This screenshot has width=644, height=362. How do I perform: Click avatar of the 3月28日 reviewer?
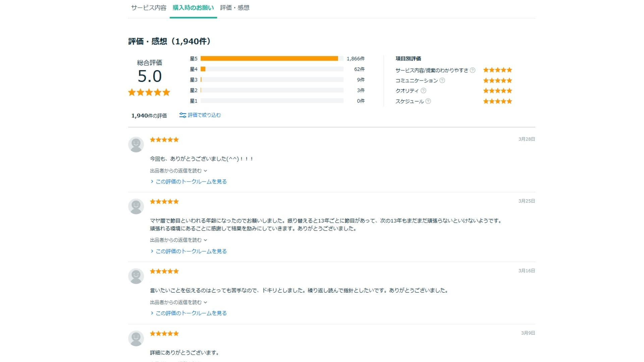coord(136,144)
